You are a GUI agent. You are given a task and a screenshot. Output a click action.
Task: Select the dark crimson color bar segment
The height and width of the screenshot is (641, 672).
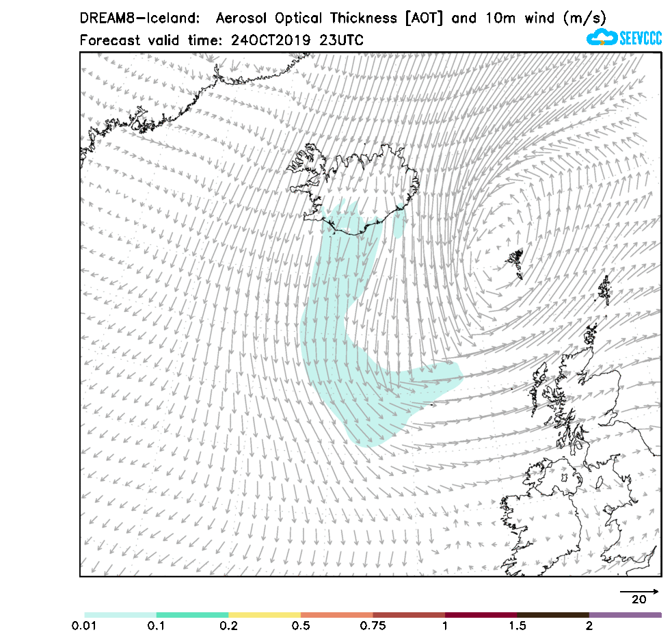pos(481,615)
